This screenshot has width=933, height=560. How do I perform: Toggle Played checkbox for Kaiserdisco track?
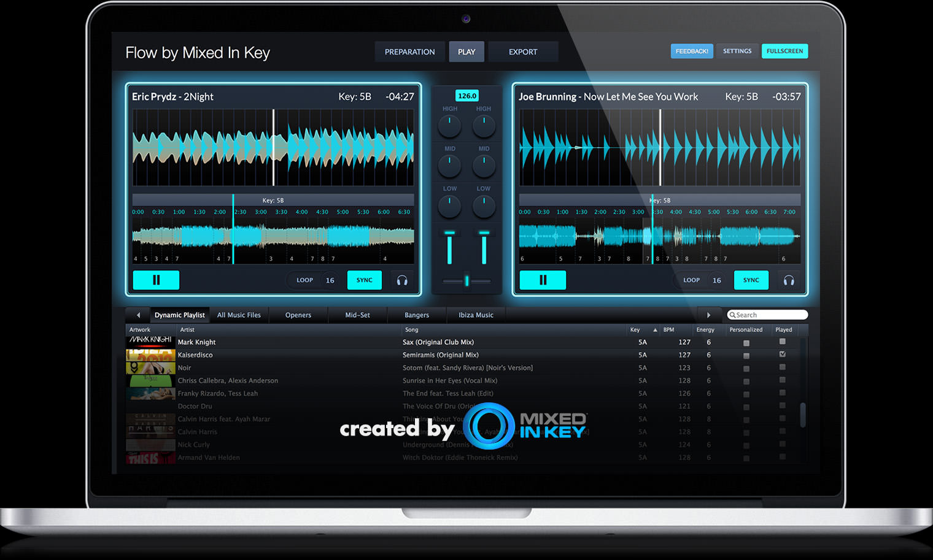point(782,355)
